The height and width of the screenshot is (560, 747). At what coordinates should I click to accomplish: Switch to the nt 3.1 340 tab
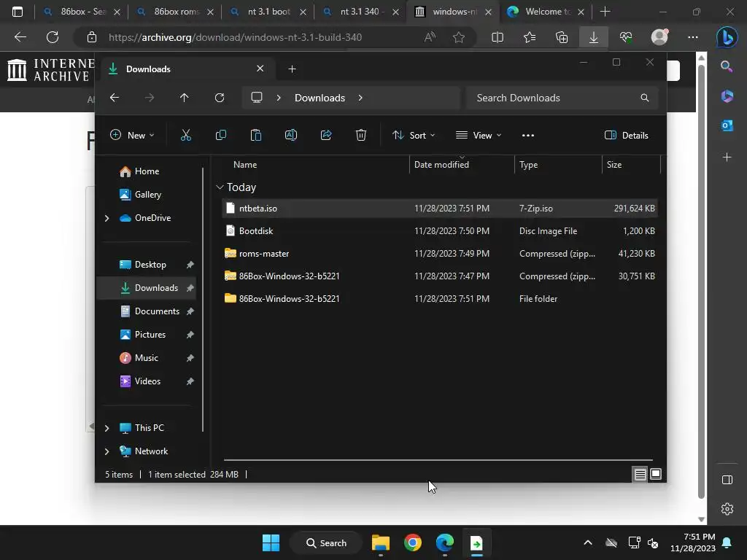point(361,12)
